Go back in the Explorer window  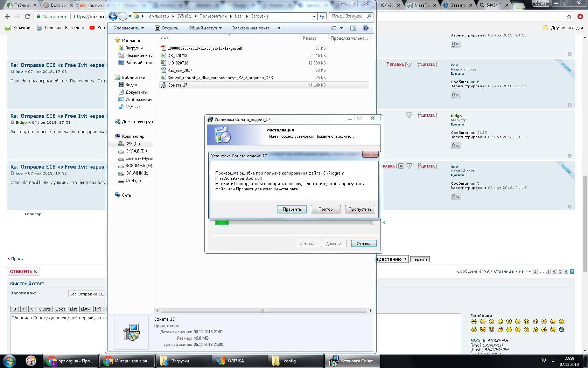[113, 16]
